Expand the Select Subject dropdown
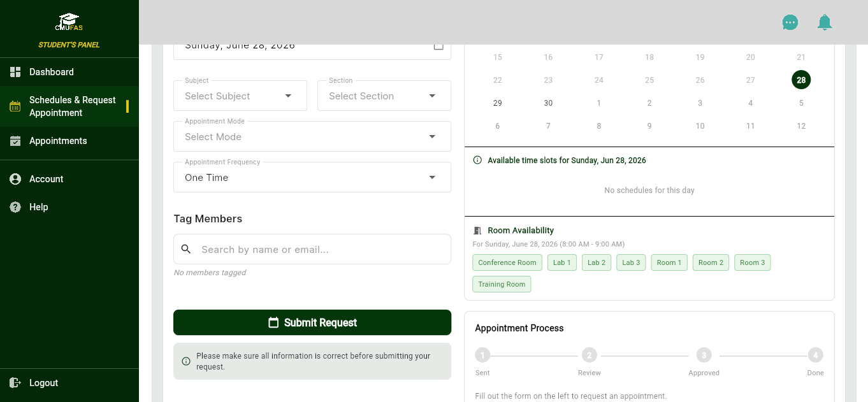 [x=240, y=96]
